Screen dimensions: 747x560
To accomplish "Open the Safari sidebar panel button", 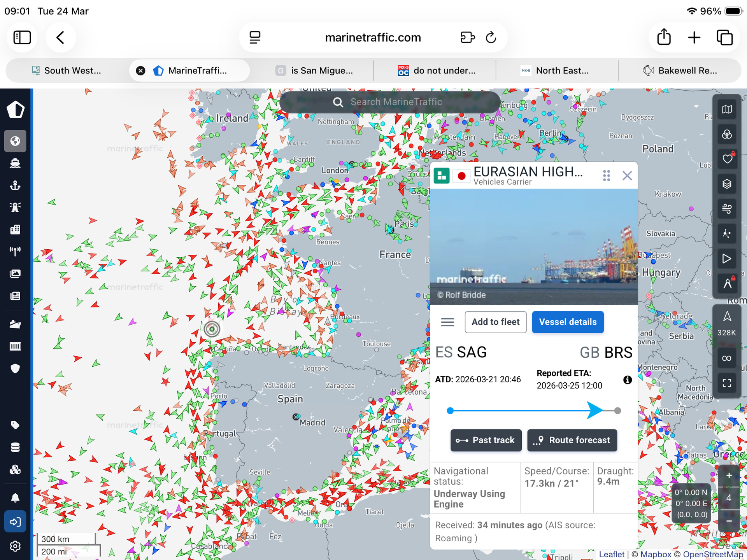I will click(x=22, y=38).
